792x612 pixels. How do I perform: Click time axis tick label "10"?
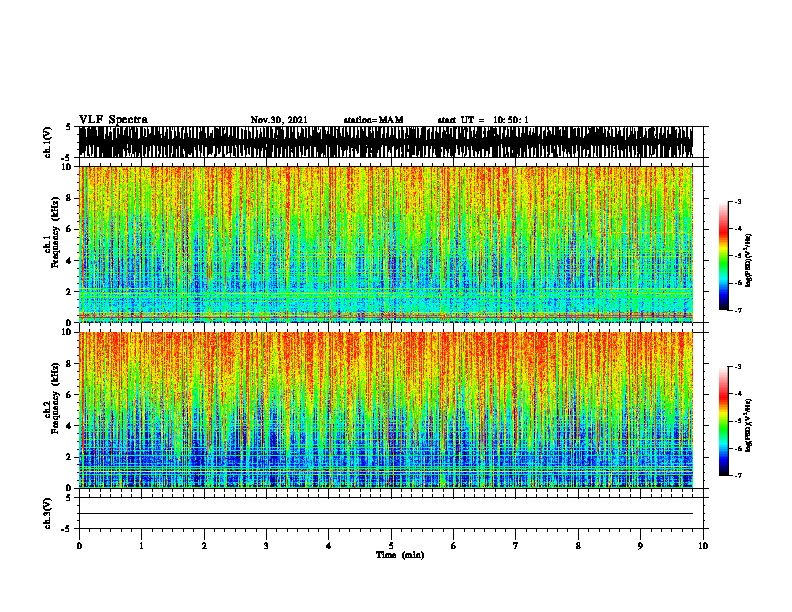click(703, 546)
